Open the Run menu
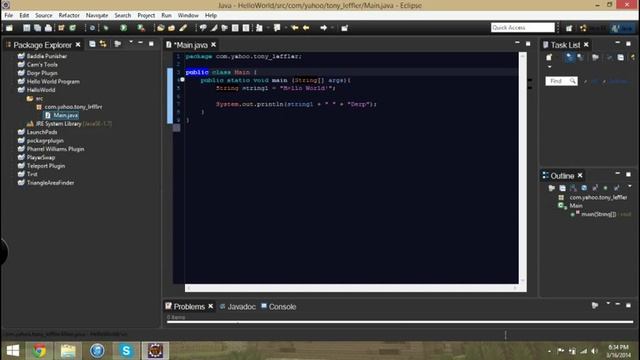The image size is (640, 360). pos(167,15)
